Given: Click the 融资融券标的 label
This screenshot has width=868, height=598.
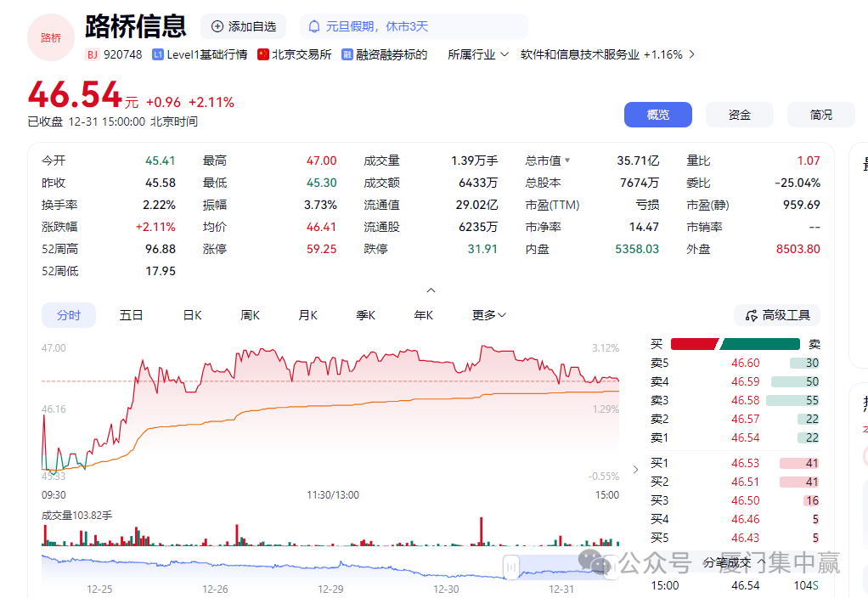Looking at the screenshot, I should point(392,55).
